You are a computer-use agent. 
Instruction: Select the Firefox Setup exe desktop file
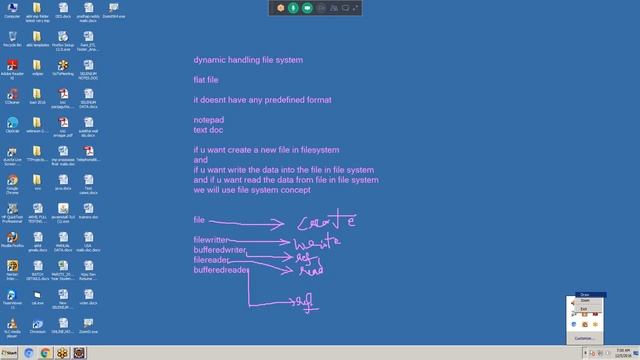pyautogui.click(x=63, y=41)
